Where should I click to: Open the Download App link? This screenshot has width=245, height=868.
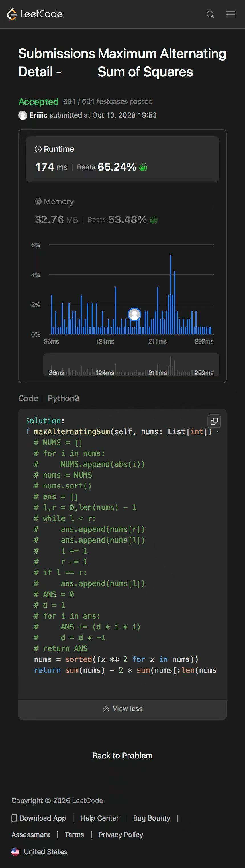[42, 818]
